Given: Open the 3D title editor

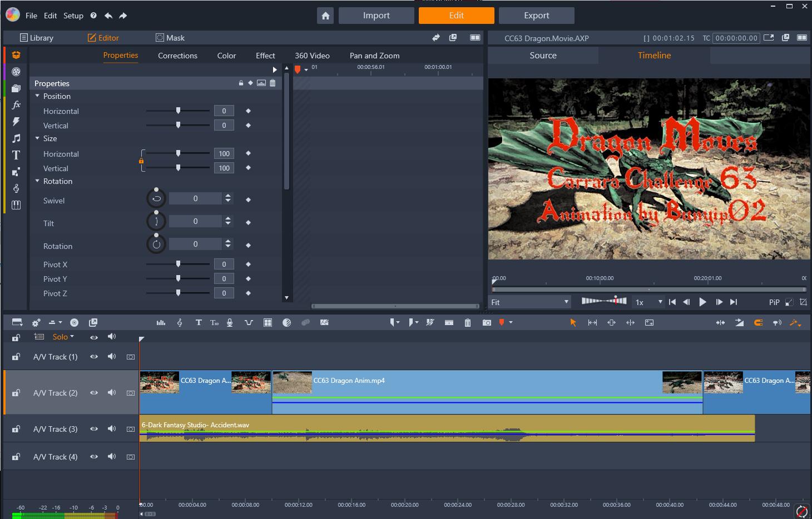Looking at the screenshot, I should (x=215, y=322).
